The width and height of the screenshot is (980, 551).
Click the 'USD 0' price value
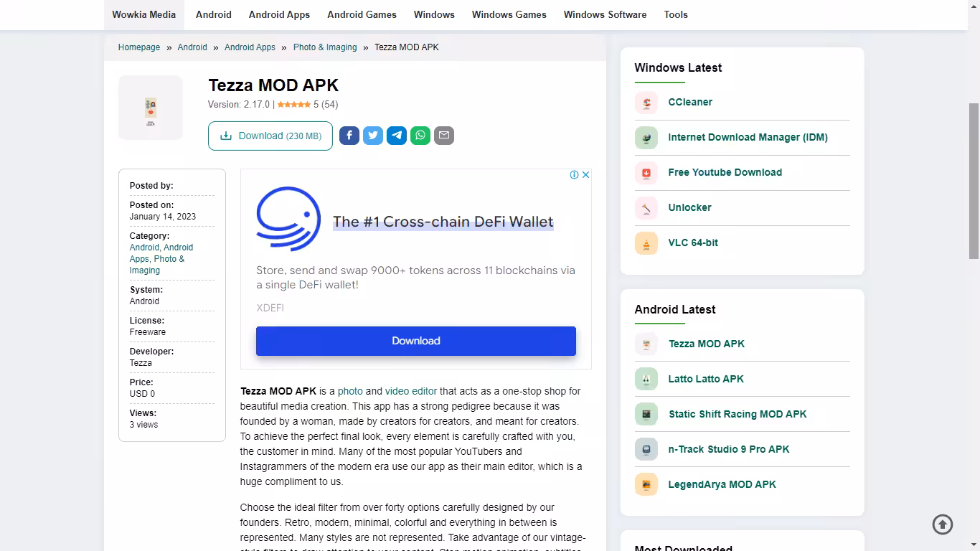(x=142, y=394)
